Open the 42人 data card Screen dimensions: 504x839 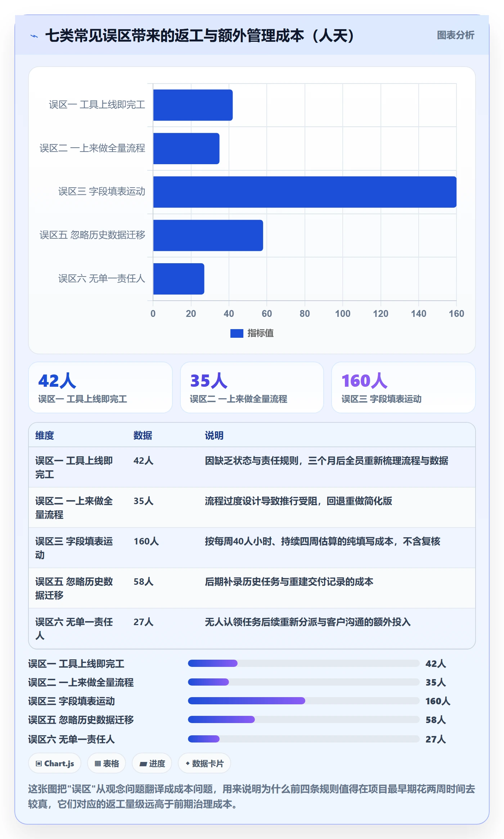pyautogui.click(x=100, y=387)
